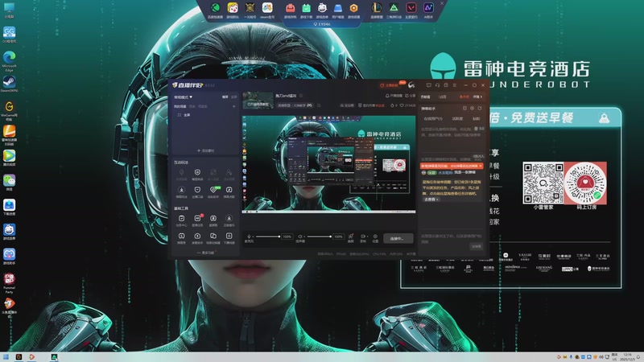Open the Steam desktop shortcut

9,82
